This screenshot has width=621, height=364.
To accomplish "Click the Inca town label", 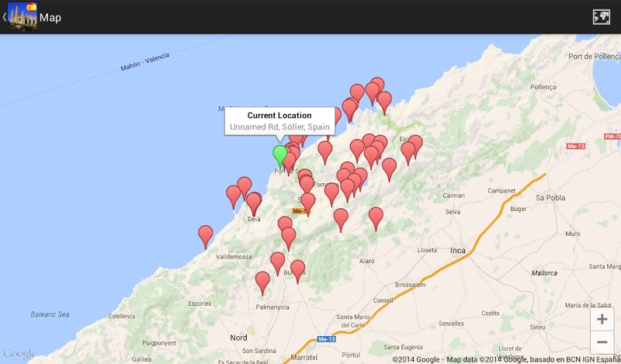I will (457, 251).
